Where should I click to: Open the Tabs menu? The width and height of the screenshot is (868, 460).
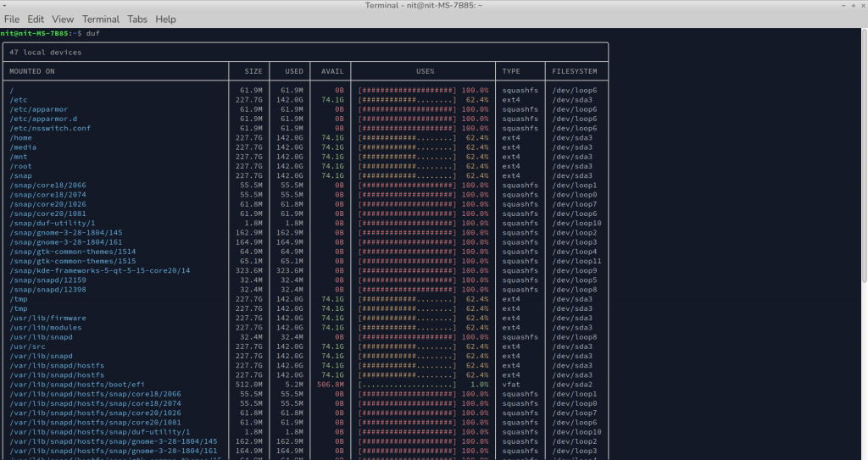click(137, 19)
